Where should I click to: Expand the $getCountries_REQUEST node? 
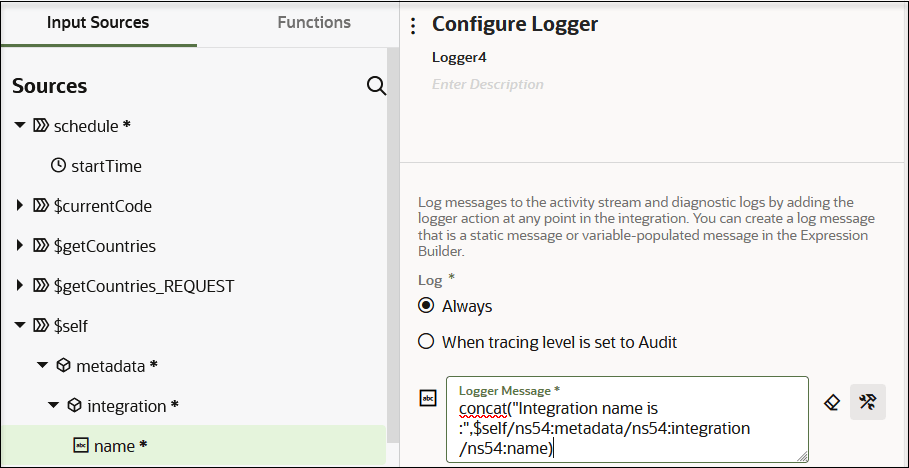click(20, 285)
